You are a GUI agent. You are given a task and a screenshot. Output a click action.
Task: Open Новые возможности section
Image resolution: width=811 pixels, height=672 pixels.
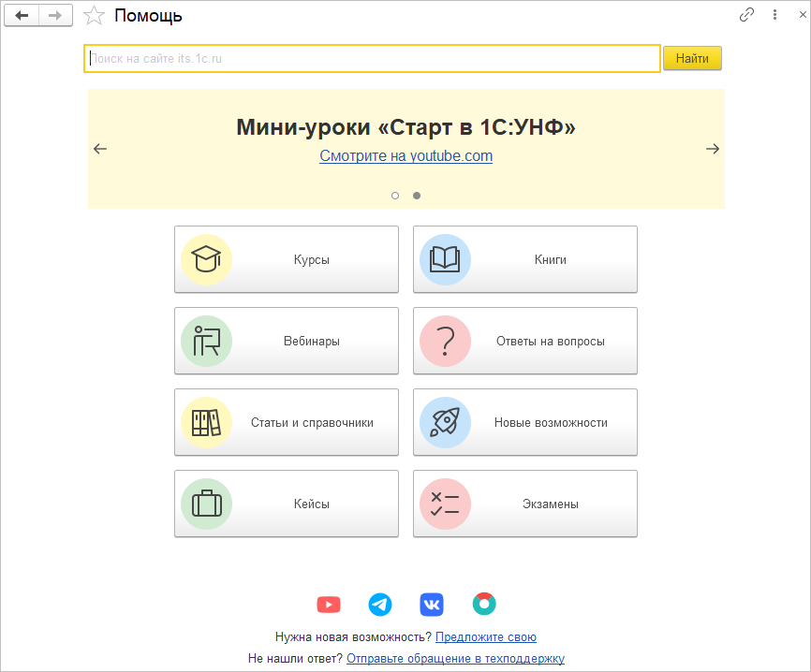[x=525, y=422]
